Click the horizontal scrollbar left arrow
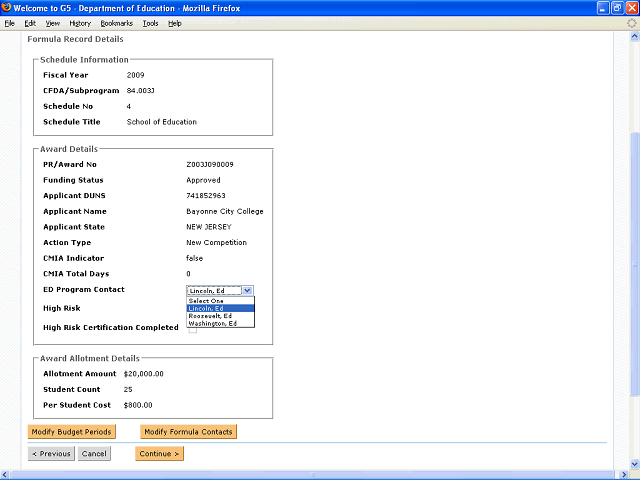Viewport: 640px width, 480px height. [x=4, y=475]
